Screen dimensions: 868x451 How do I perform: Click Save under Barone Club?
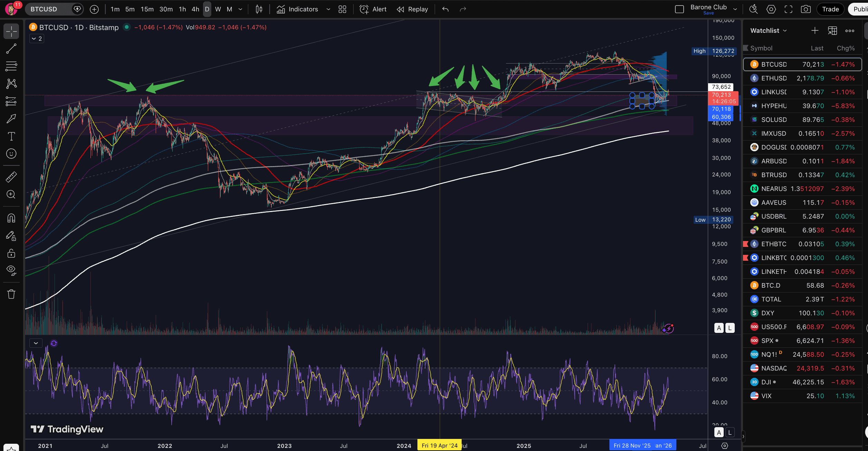tap(708, 13)
